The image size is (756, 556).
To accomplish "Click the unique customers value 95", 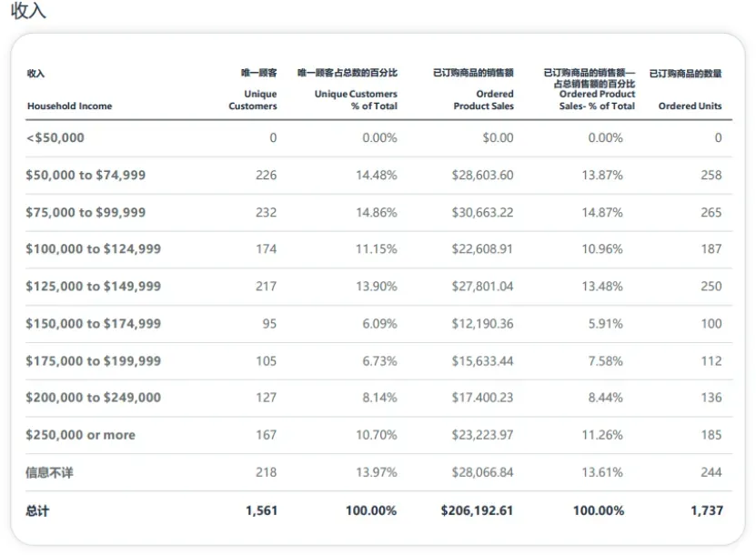I will point(269,324).
